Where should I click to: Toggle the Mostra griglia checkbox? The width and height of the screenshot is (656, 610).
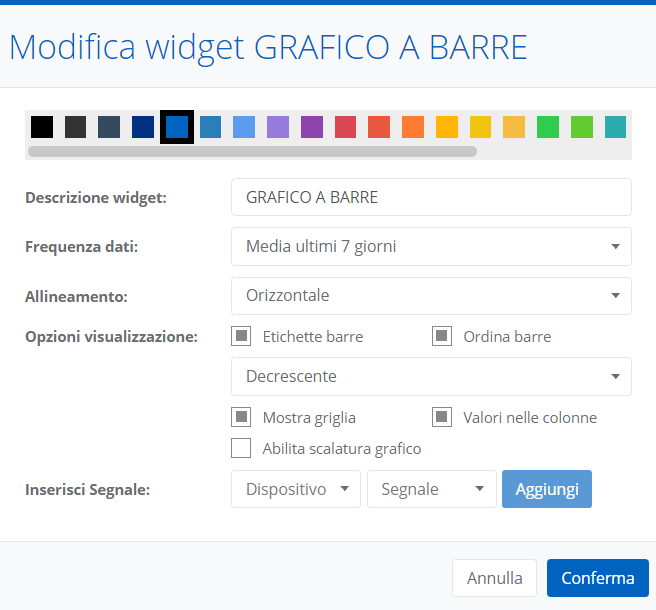click(x=241, y=417)
